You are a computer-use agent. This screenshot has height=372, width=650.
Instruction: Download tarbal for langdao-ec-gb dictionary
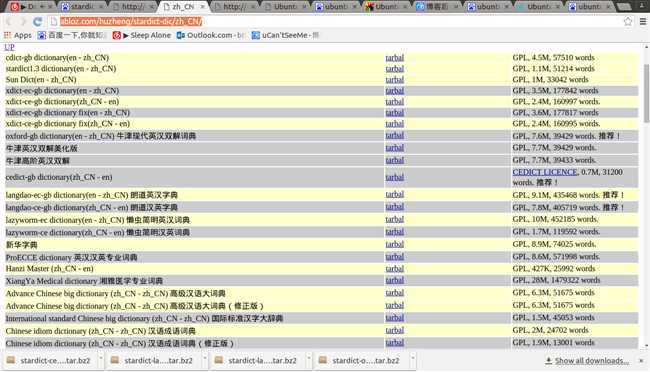(x=395, y=195)
